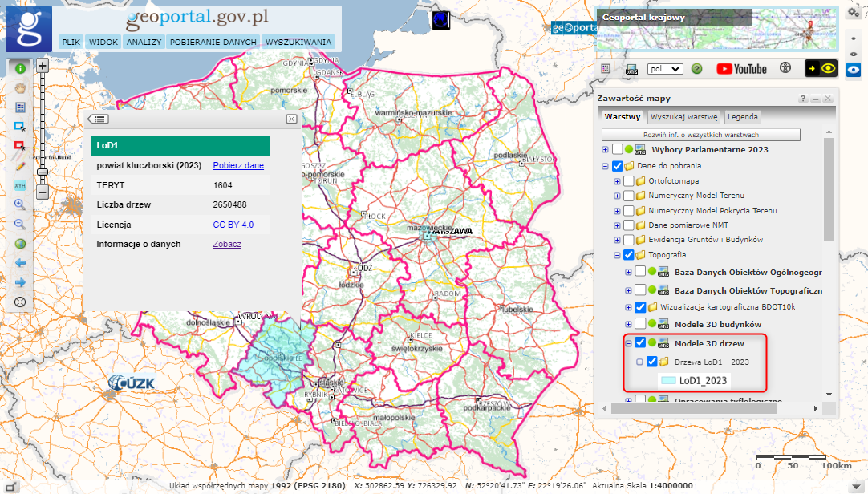Click the zoom slider handle

pos(43,171)
